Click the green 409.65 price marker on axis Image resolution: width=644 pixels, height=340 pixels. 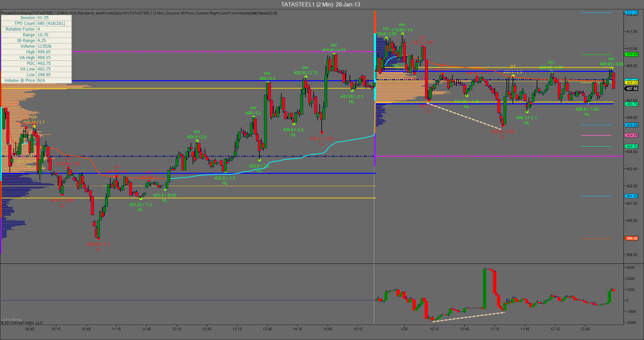point(632,54)
